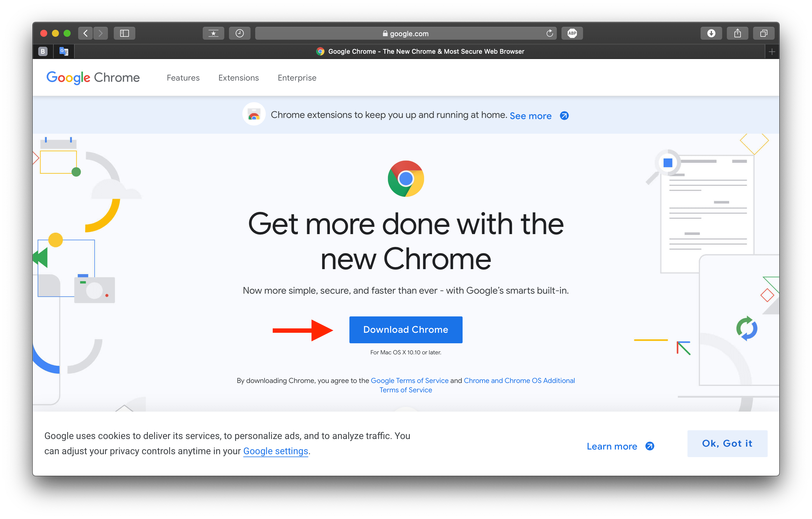This screenshot has height=519, width=812.
Task: Select the Enterprise tab
Action: pos(297,78)
